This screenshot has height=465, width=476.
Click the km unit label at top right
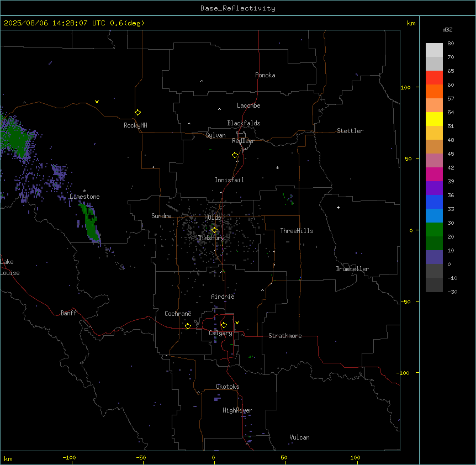pos(411,23)
